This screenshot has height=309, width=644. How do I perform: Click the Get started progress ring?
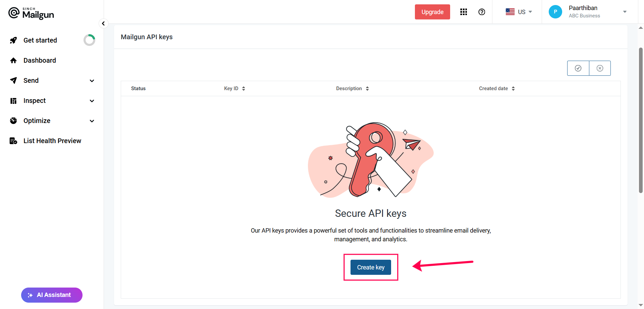89,40
